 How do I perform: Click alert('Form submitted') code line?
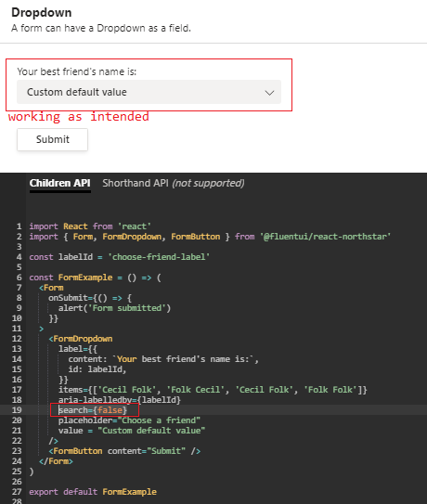click(x=114, y=308)
